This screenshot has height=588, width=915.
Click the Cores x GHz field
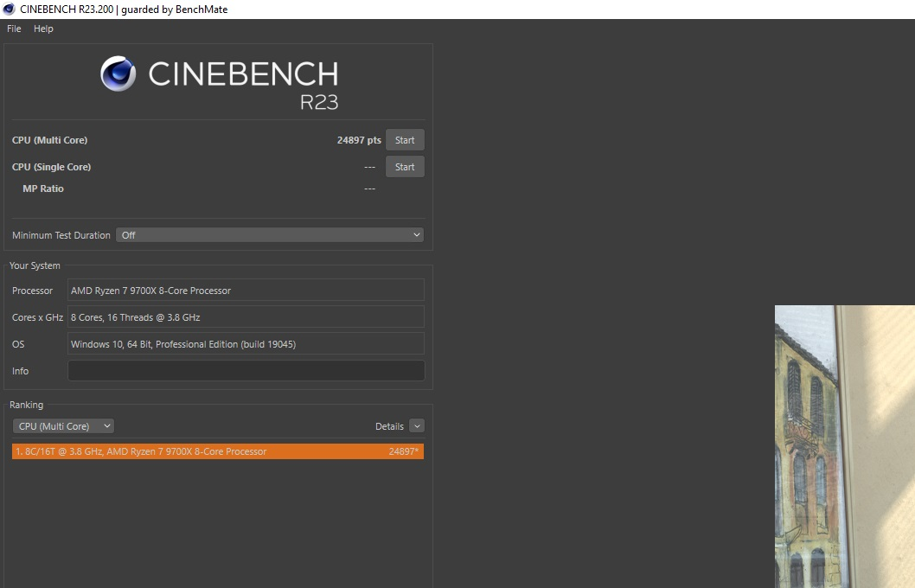coord(246,317)
